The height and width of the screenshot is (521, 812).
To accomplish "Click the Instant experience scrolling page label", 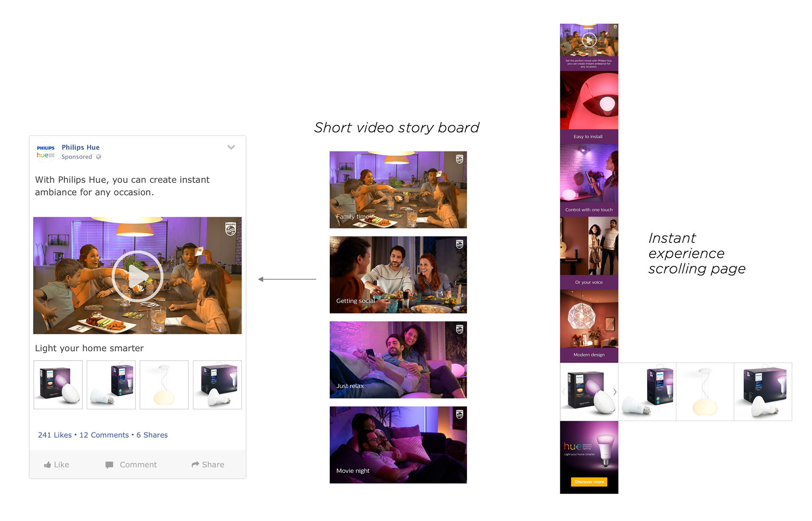I will coord(697,254).
